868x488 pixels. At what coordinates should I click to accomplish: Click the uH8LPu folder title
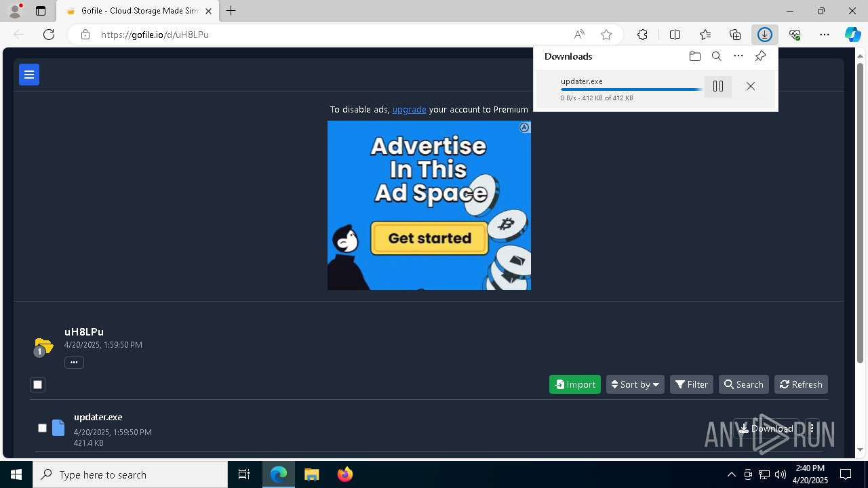pyautogui.click(x=84, y=331)
